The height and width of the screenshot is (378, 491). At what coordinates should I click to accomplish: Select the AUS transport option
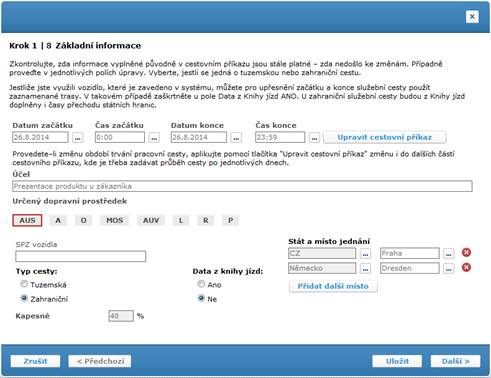[x=27, y=220]
